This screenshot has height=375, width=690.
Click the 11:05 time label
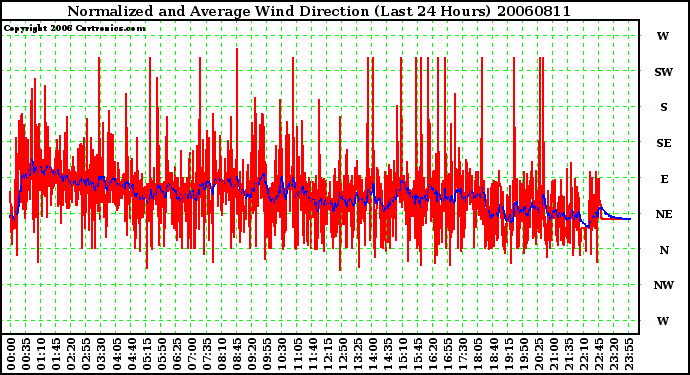pos(297,354)
